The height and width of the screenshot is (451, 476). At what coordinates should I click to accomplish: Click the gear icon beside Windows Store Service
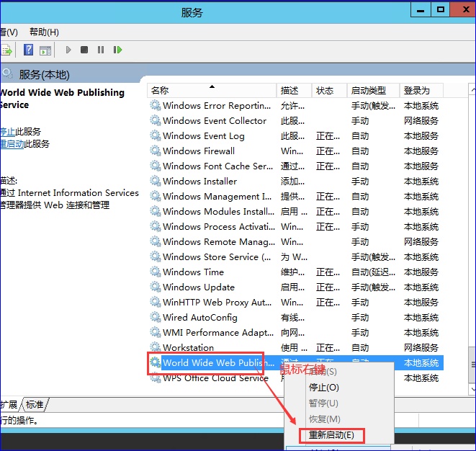(156, 256)
